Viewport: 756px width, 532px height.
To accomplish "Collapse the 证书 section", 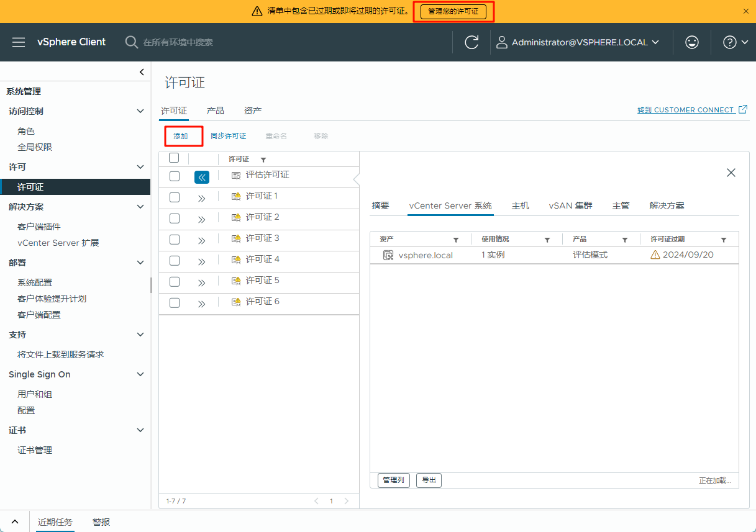I will (140, 430).
